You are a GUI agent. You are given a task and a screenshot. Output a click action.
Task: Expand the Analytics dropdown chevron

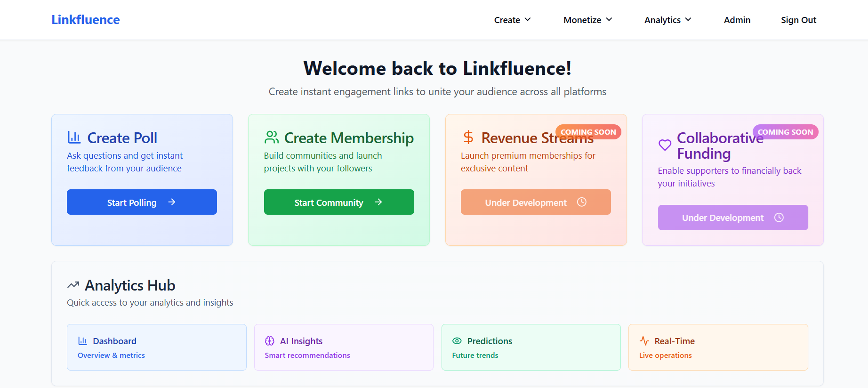pyautogui.click(x=688, y=19)
